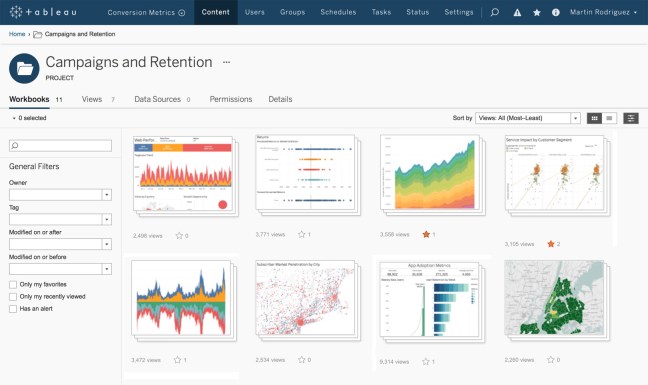Unfavorite the workbook with 3,556 views
Viewport: 648px width, 385px height.
click(426, 234)
